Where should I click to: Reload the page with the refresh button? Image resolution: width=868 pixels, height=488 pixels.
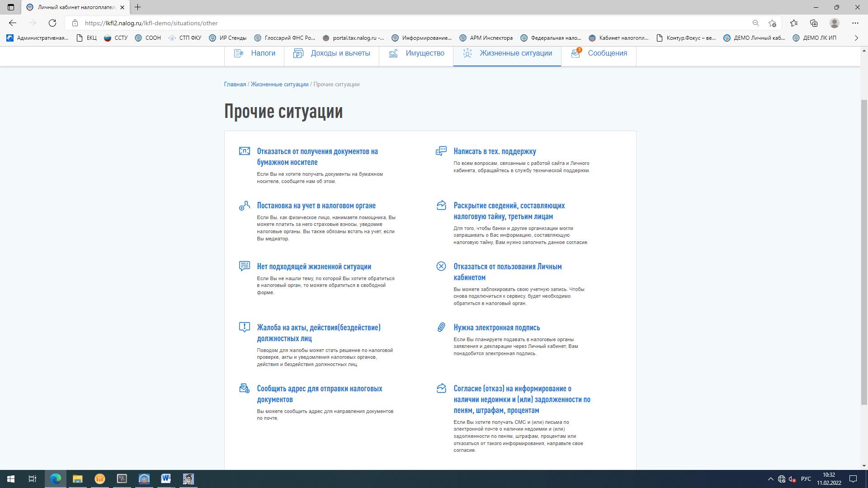[52, 23]
